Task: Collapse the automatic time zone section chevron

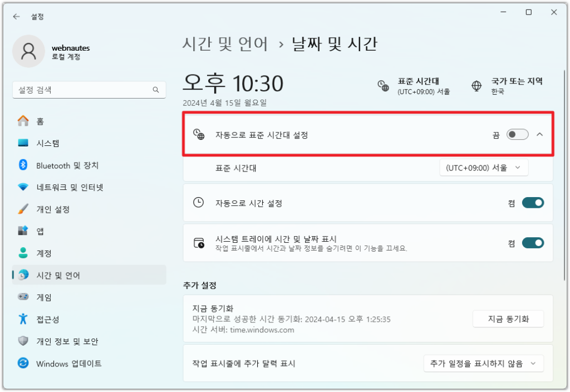Action: point(539,135)
